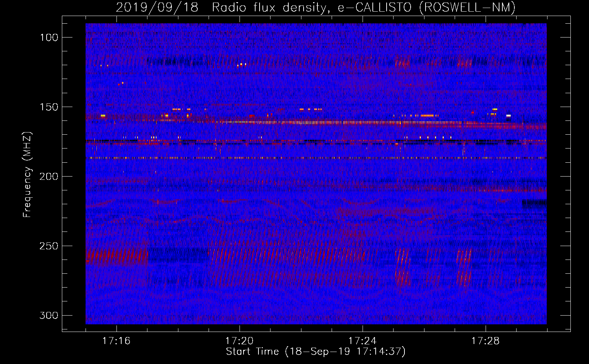
Task: Click the "Frequency (MHZ)" axis label
Action: click(x=27, y=175)
